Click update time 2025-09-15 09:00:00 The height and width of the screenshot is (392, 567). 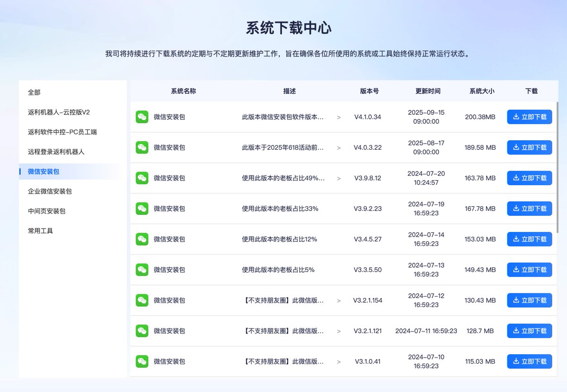coord(426,117)
